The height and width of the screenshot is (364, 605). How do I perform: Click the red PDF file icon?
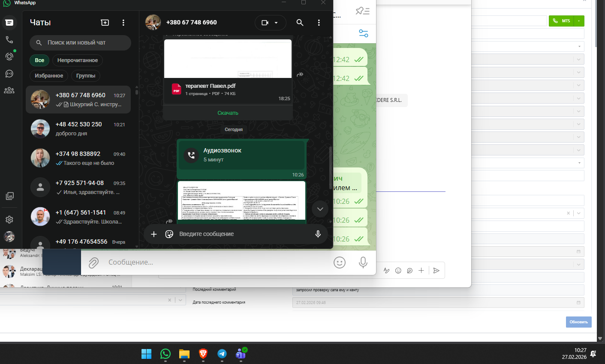(x=176, y=89)
